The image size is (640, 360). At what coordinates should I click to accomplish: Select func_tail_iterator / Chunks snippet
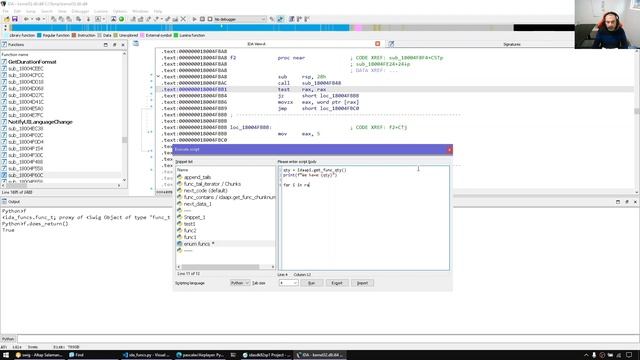pos(212,184)
